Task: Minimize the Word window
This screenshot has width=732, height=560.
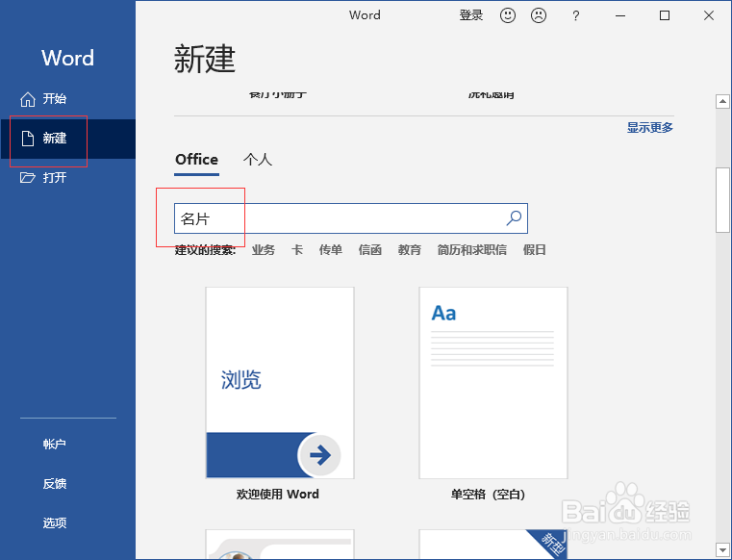Action: [620, 15]
